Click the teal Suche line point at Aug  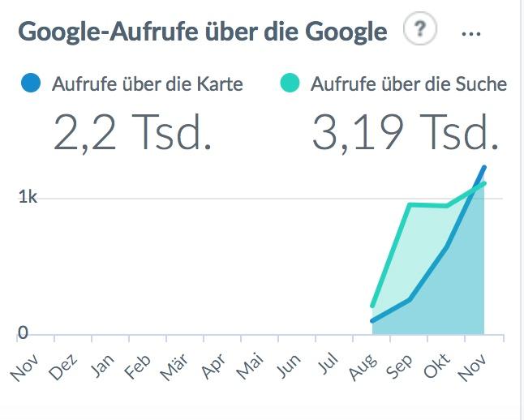tap(372, 306)
